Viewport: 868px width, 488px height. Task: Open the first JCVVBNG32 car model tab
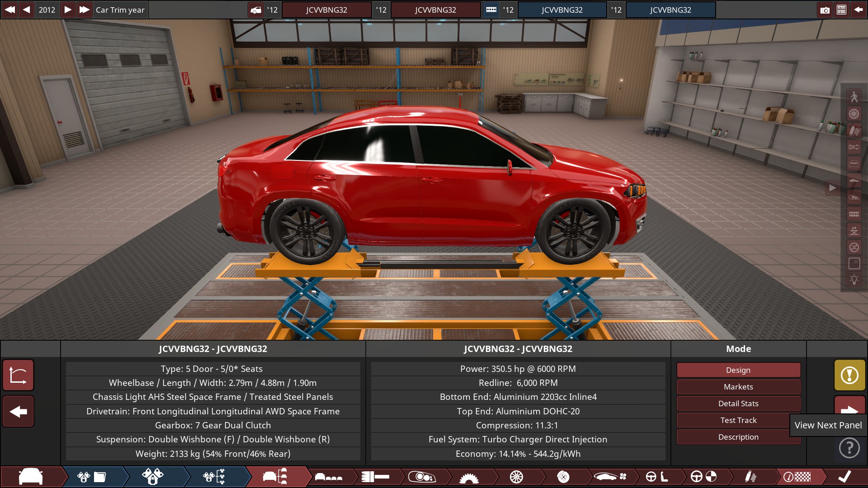(x=326, y=10)
